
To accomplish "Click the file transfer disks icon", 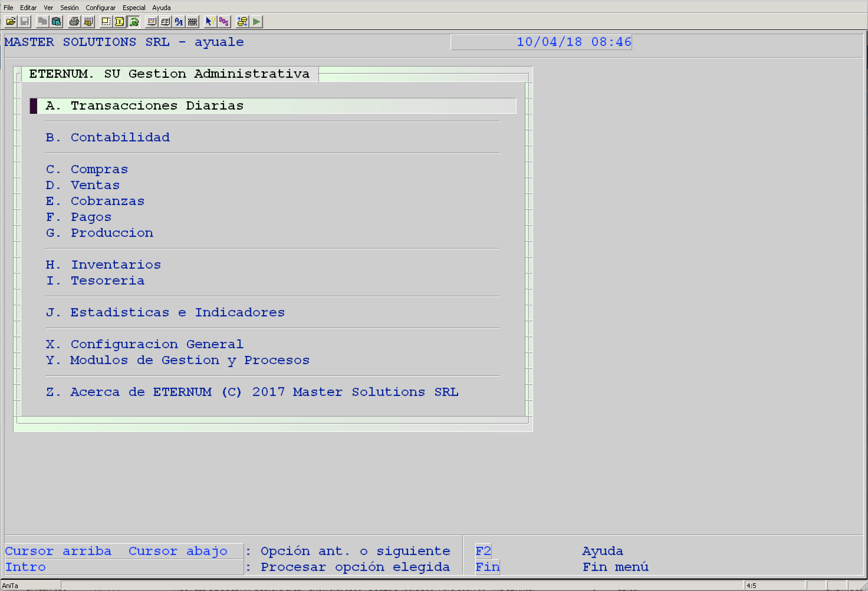I will coord(242,22).
